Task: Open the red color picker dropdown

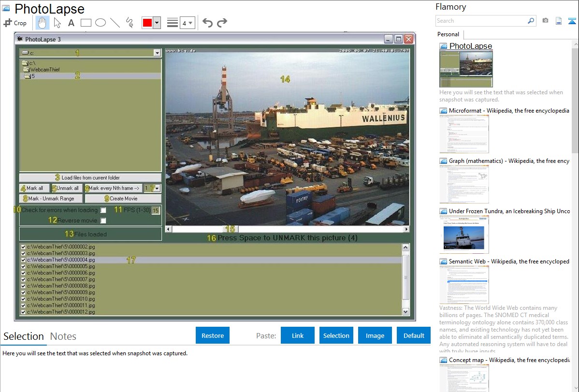Action: point(157,23)
